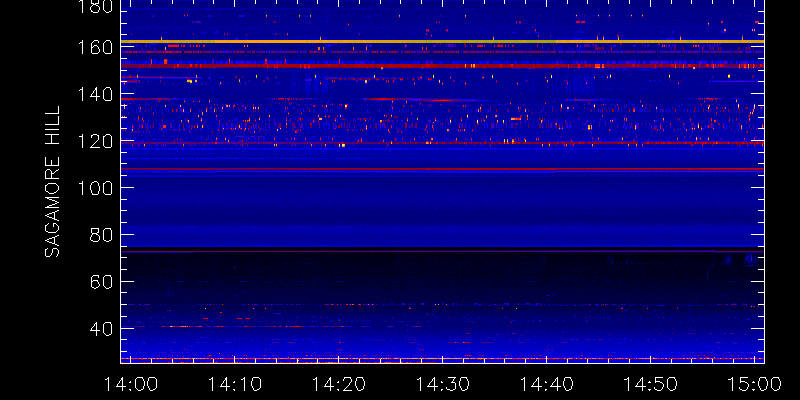Click the 14:00 time axis label

(131, 384)
